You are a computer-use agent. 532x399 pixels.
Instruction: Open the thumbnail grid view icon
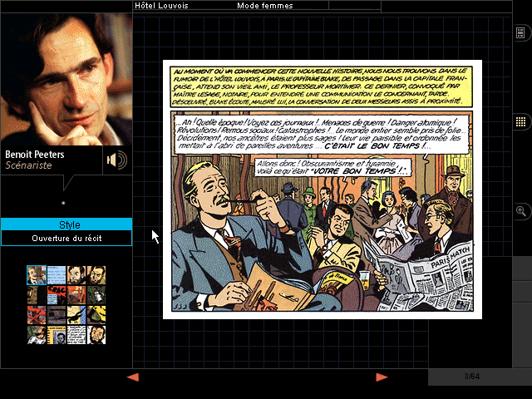pyautogui.click(x=520, y=122)
